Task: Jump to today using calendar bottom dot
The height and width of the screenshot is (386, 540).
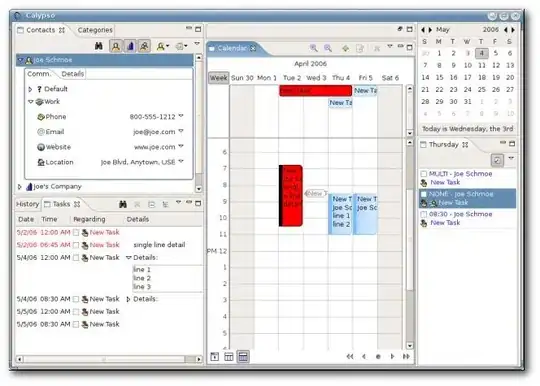Action: (x=378, y=357)
